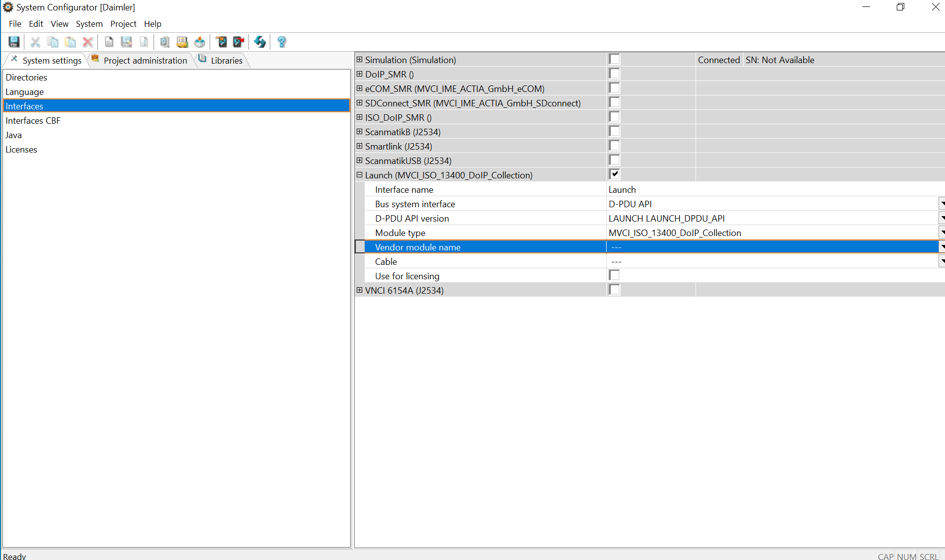This screenshot has width=945, height=560.
Task: Select the Cable property row label
Action: click(x=386, y=261)
